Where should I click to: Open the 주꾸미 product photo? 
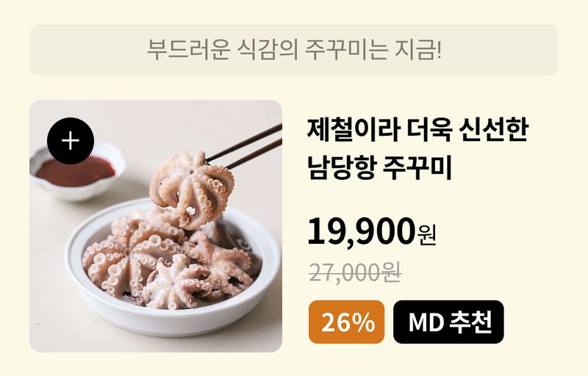[x=156, y=226]
